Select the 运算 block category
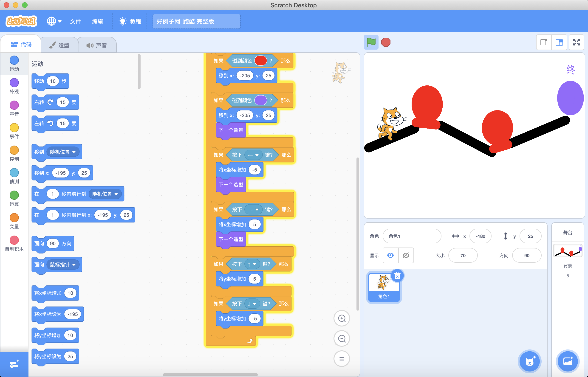Image resolution: width=588 pixels, height=377 pixels. (x=14, y=199)
